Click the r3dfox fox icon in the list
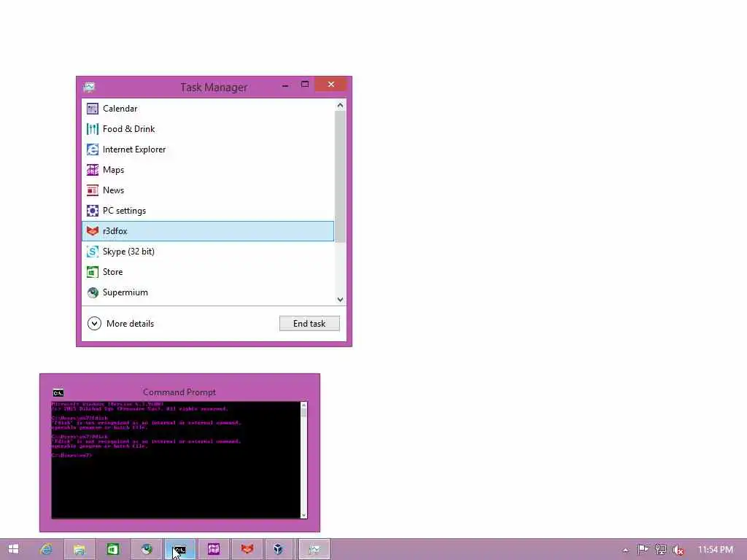 tap(93, 231)
